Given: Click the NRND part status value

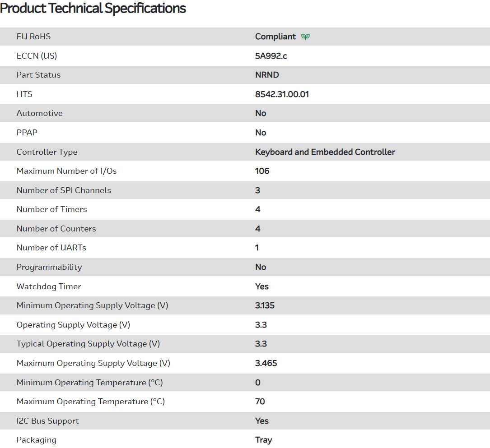Looking at the screenshot, I should tap(267, 75).
